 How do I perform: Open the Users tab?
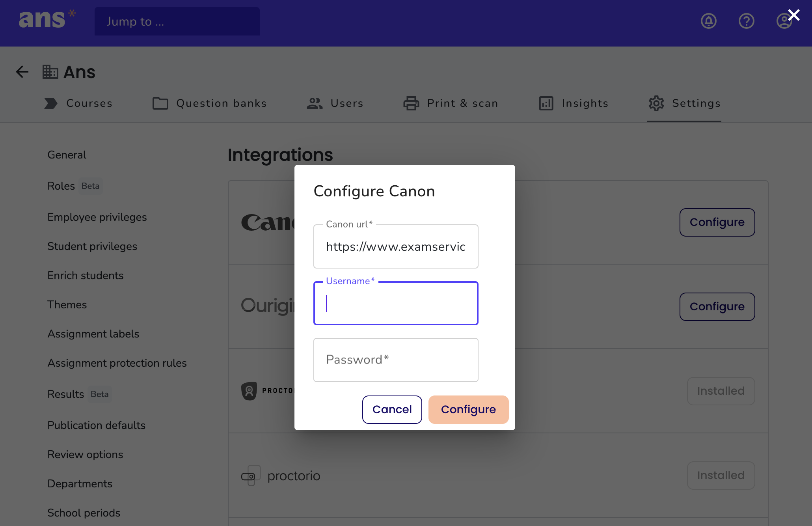[335, 103]
